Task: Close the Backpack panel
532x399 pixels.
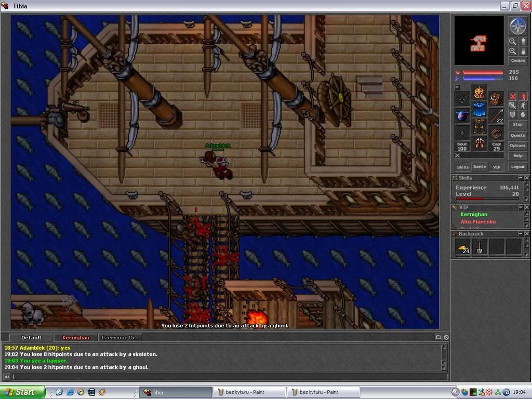Action: coord(527,234)
